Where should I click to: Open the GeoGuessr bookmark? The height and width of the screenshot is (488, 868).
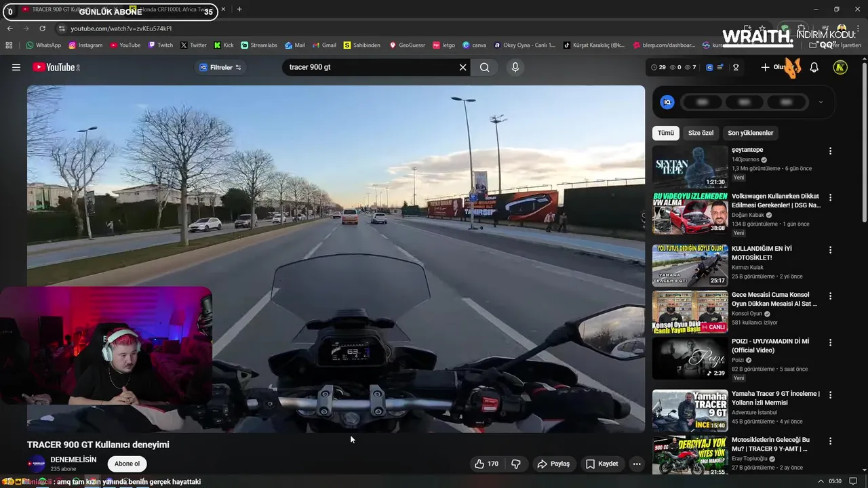tap(408, 45)
